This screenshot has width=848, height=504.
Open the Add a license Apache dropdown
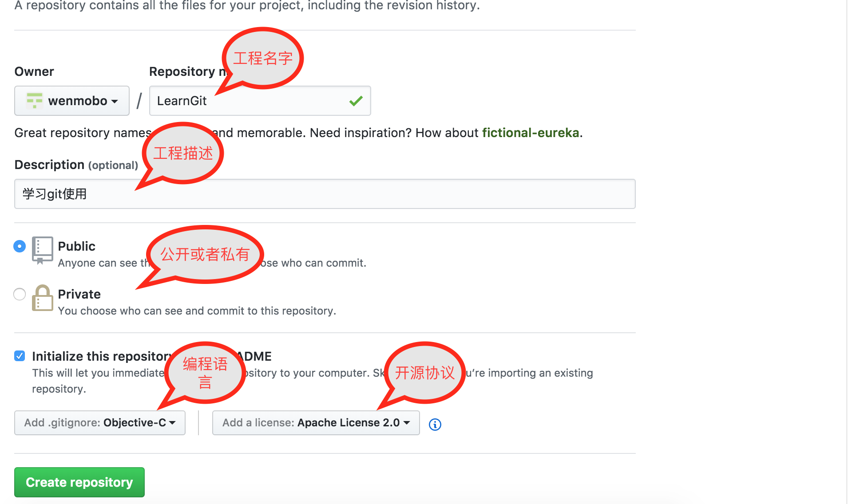[x=316, y=423]
